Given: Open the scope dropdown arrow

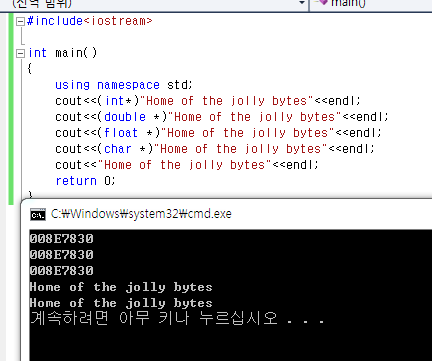Looking at the screenshot, I should point(302,3).
